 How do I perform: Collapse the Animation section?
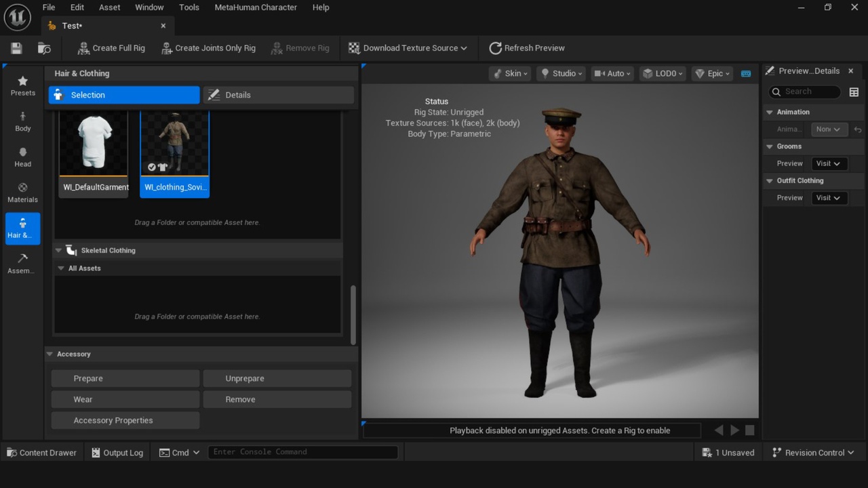click(x=770, y=112)
